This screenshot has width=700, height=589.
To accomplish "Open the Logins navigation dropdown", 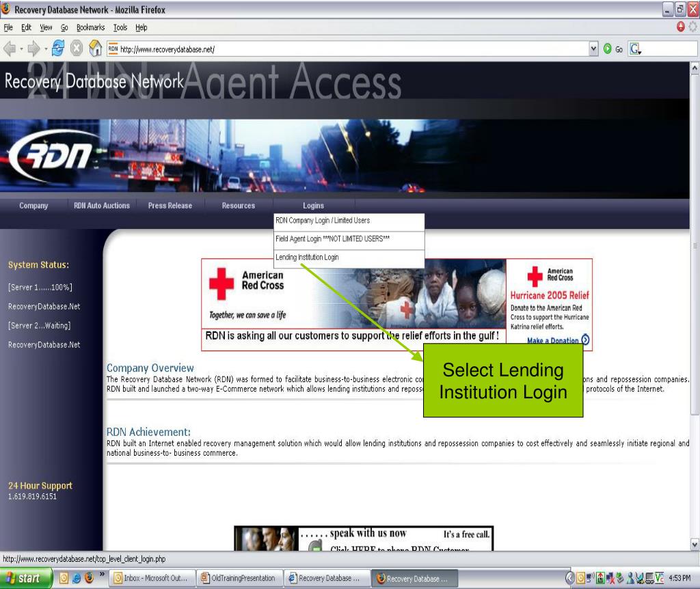I will (313, 206).
